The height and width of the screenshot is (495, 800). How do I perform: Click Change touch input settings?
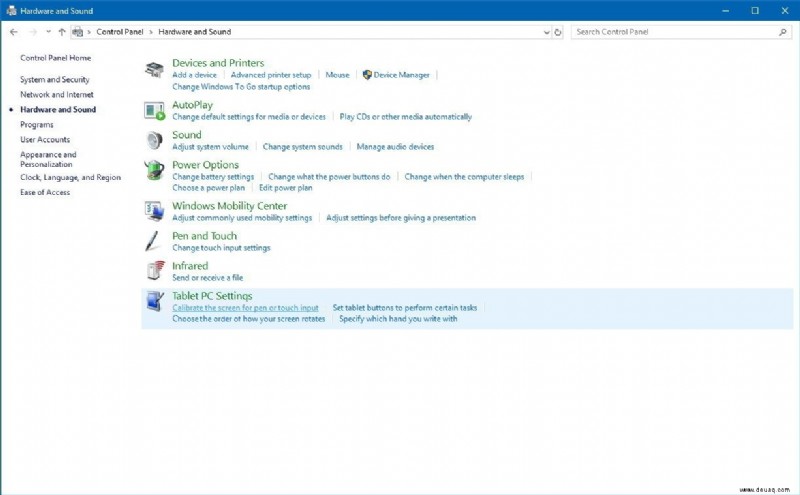[221, 248]
